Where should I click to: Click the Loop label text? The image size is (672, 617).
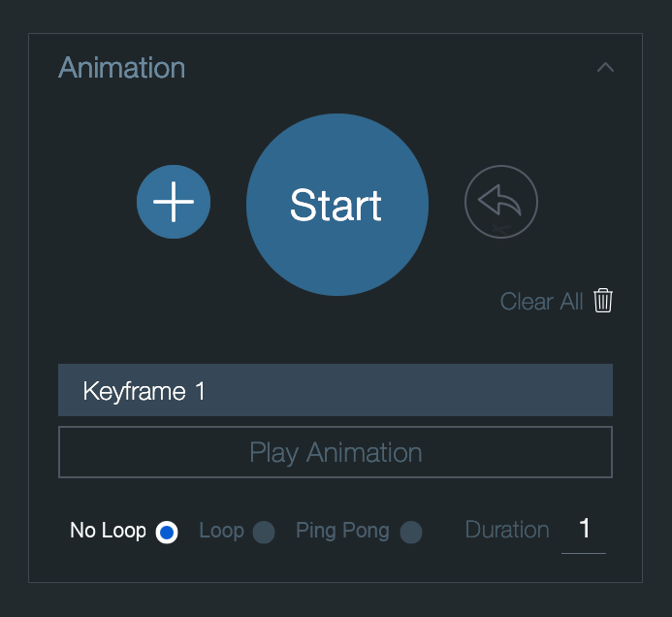click(x=221, y=531)
